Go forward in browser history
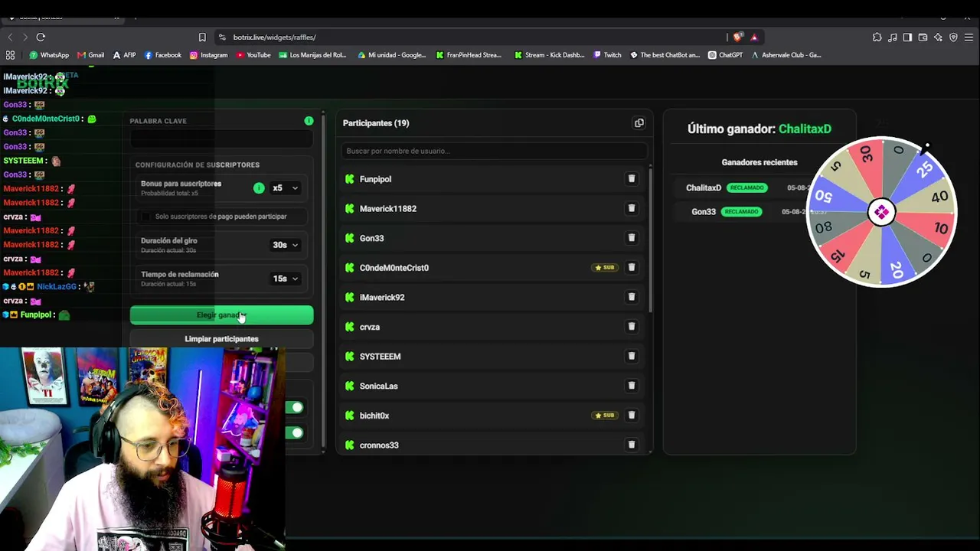The height and width of the screenshot is (551, 980). point(24,37)
